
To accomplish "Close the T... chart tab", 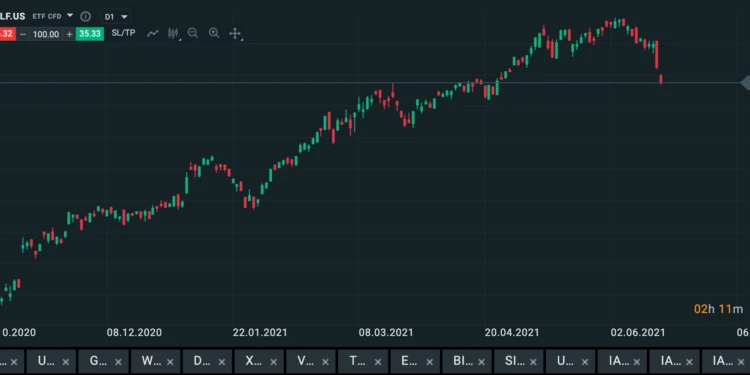I will tap(377, 362).
